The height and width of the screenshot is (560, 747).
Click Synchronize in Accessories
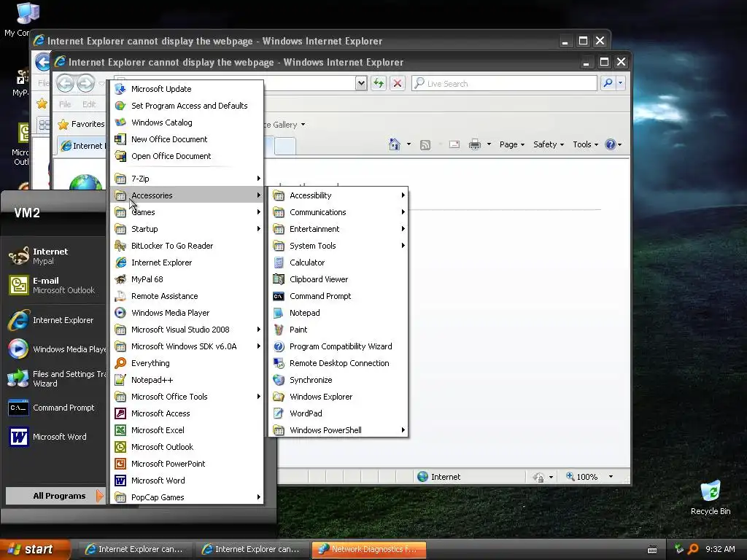[x=338, y=379]
